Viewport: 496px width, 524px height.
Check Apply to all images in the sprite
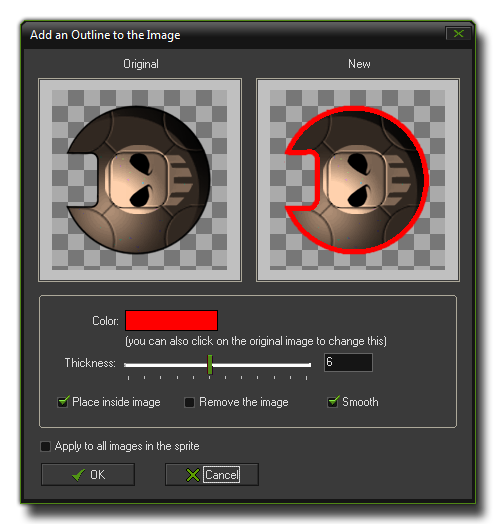[45, 446]
